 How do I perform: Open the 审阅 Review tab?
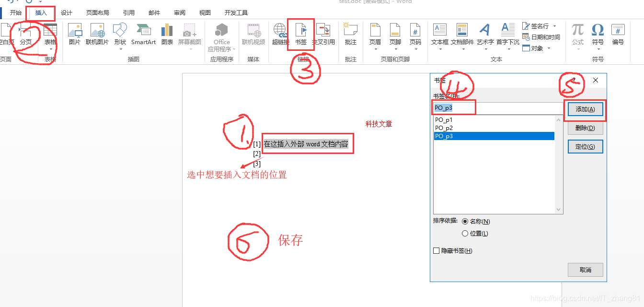point(180,13)
